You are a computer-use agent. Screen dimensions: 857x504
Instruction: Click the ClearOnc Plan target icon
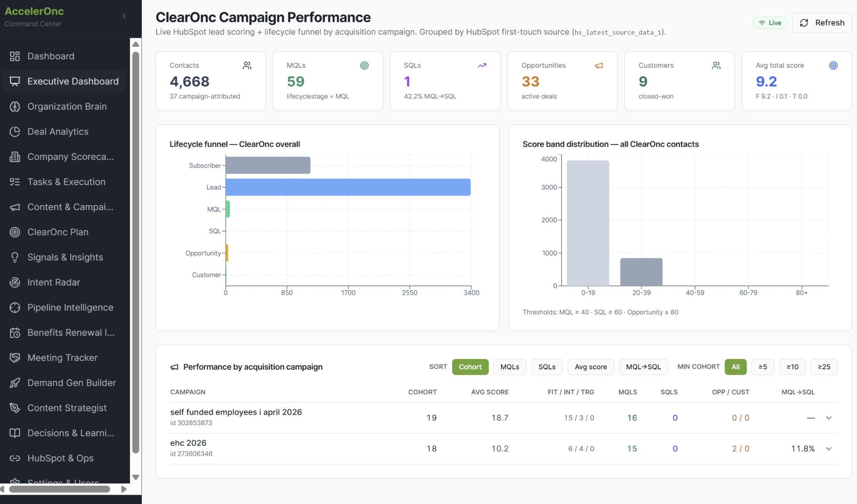(15, 232)
